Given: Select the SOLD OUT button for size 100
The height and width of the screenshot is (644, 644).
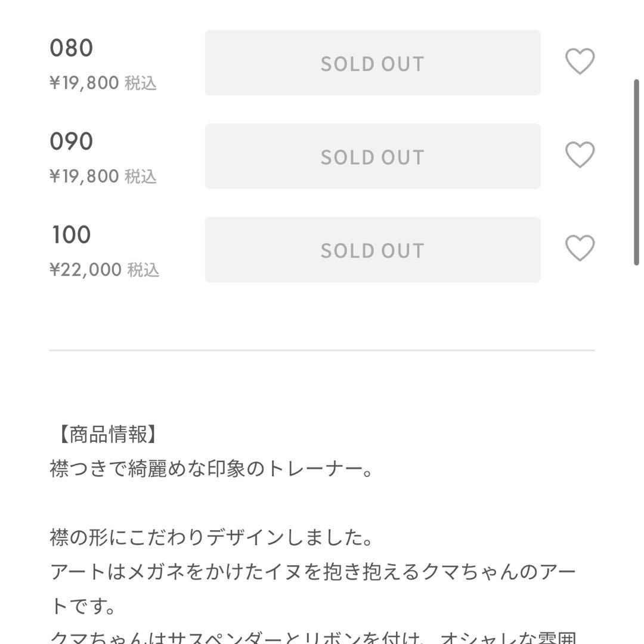Looking at the screenshot, I should pyautogui.click(x=373, y=250).
